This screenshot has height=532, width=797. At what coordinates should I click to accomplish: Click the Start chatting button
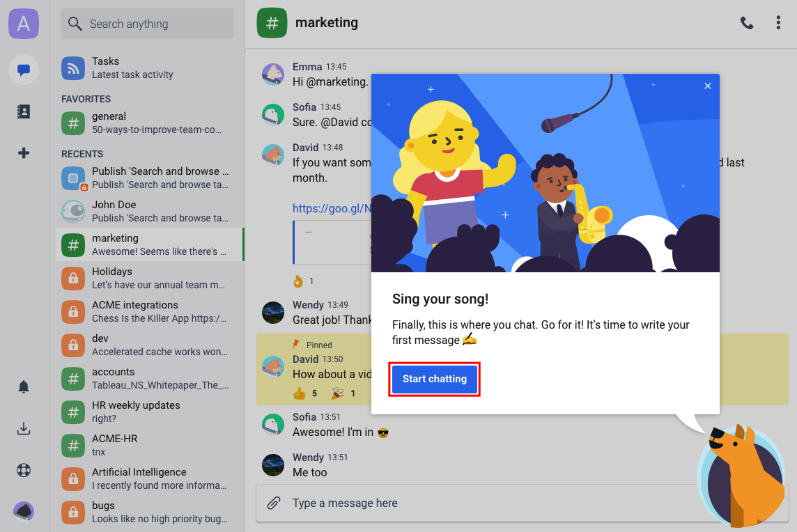coord(435,379)
